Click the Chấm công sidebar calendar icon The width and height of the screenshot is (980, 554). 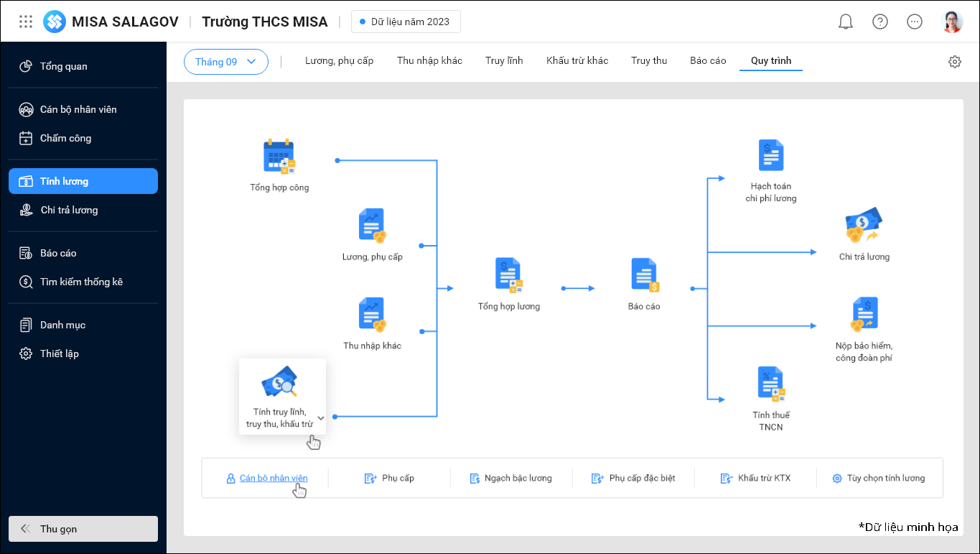coord(26,138)
